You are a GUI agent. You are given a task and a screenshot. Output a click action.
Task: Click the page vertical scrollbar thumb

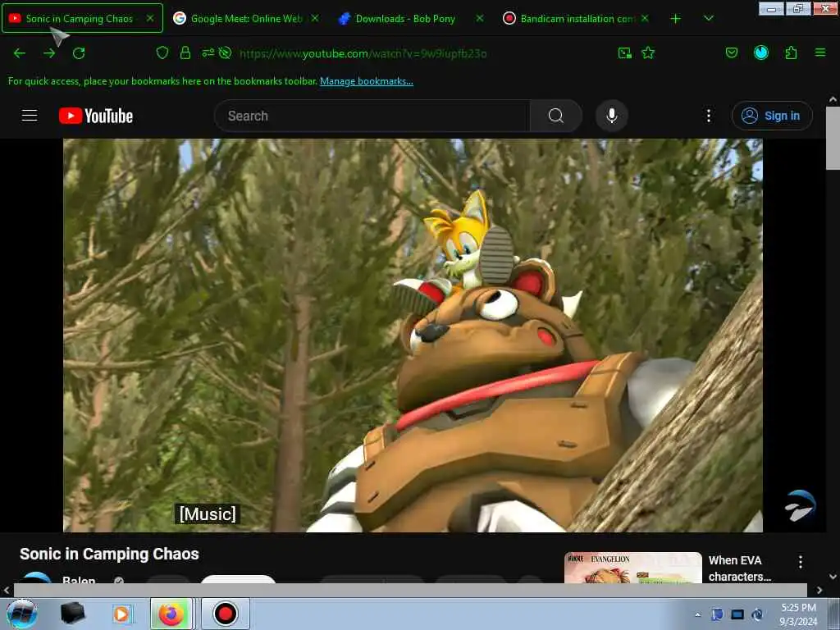pos(833,138)
